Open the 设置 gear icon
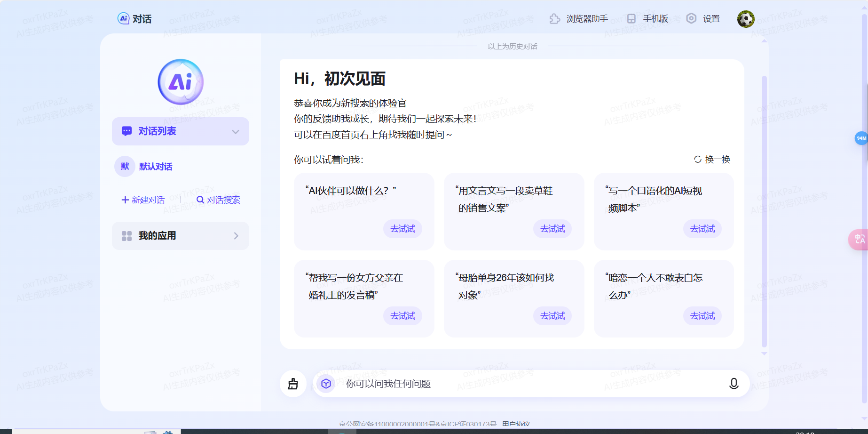 coord(691,18)
